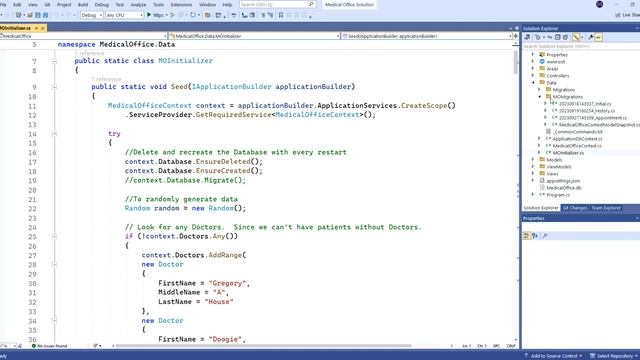Click the search magnifier icon in title bar

point(311,4)
